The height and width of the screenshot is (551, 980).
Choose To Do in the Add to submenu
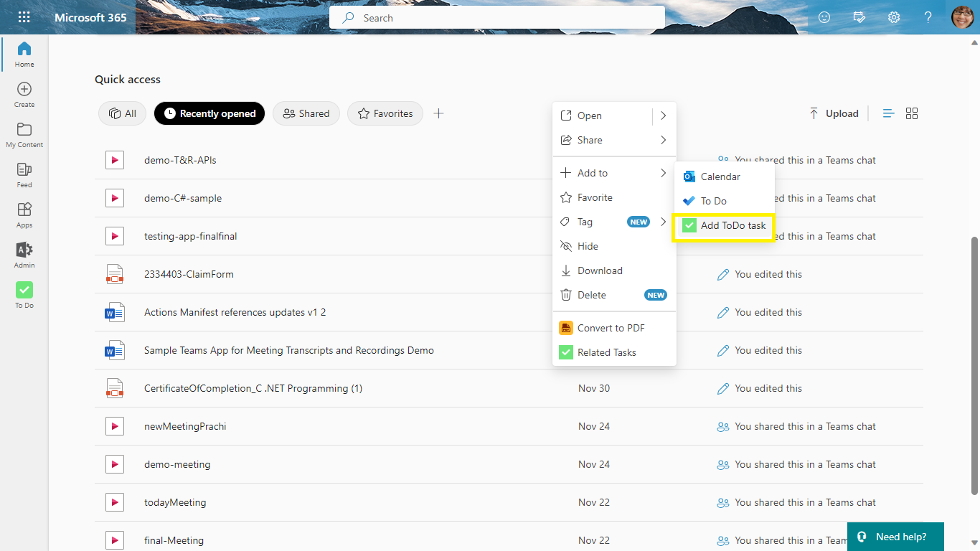click(x=725, y=201)
